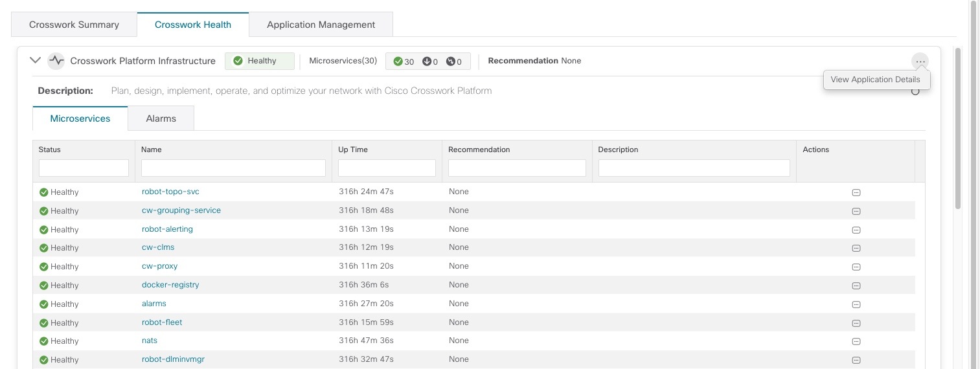980x369 pixels.
Task: Click healthy check icon for cw-grouping-service
Action: tap(43, 211)
